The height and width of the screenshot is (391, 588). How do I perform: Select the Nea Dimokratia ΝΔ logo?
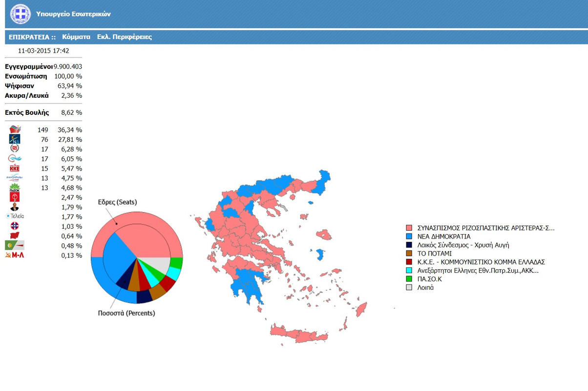pyautogui.click(x=15, y=139)
